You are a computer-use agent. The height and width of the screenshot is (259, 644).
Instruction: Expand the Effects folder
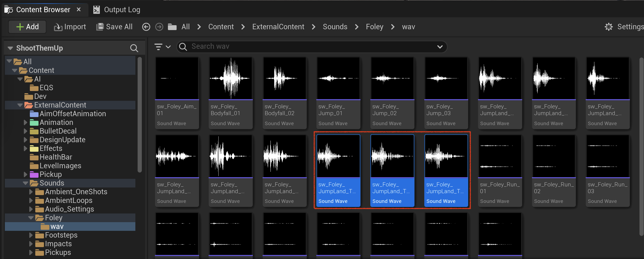[x=25, y=148]
